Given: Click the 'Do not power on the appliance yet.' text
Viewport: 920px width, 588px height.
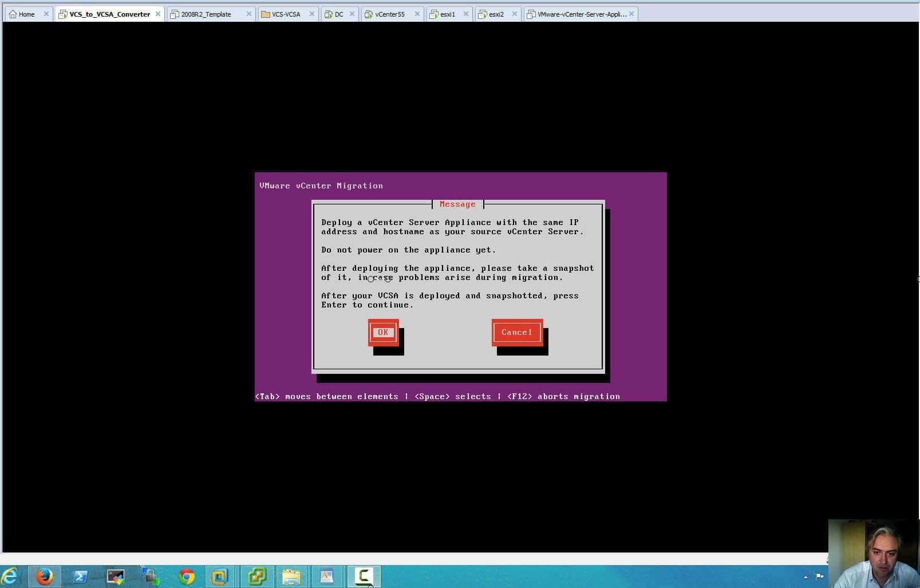Looking at the screenshot, I should click(409, 250).
